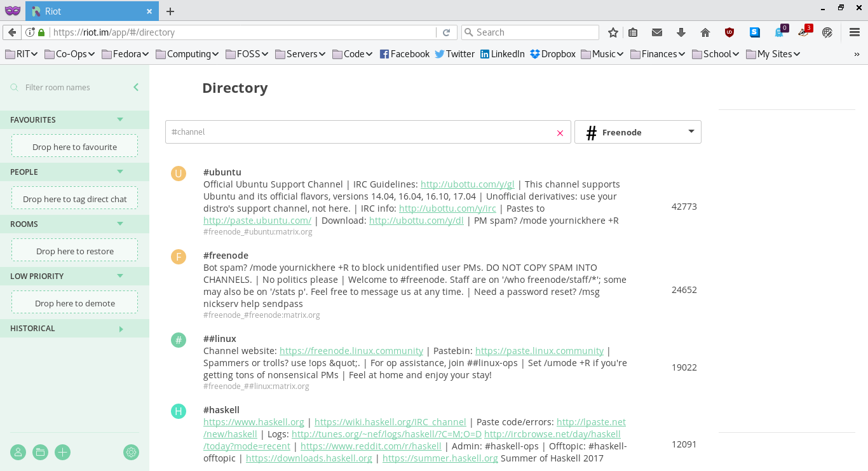Collapse the Low Priority section
The width and height of the screenshot is (868, 471).
(x=119, y=276)
